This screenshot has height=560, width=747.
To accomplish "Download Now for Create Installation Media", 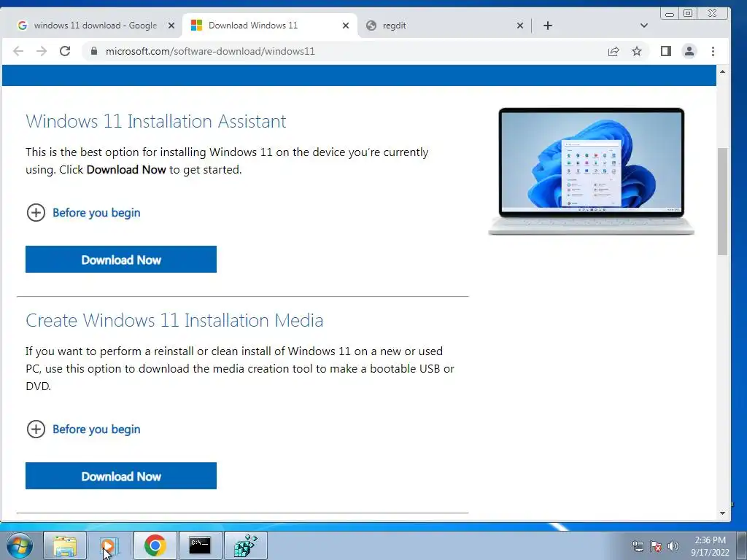I will [121, 475].
